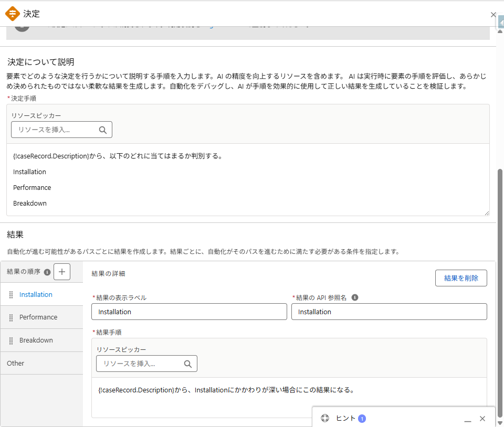
Task: Click info icon beside 結果の順序
Action: click(x=47, y=272)
